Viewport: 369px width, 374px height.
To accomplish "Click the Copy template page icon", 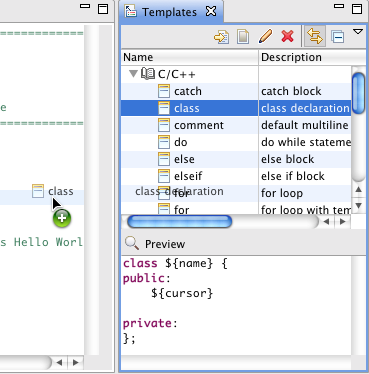I will 243,36.
